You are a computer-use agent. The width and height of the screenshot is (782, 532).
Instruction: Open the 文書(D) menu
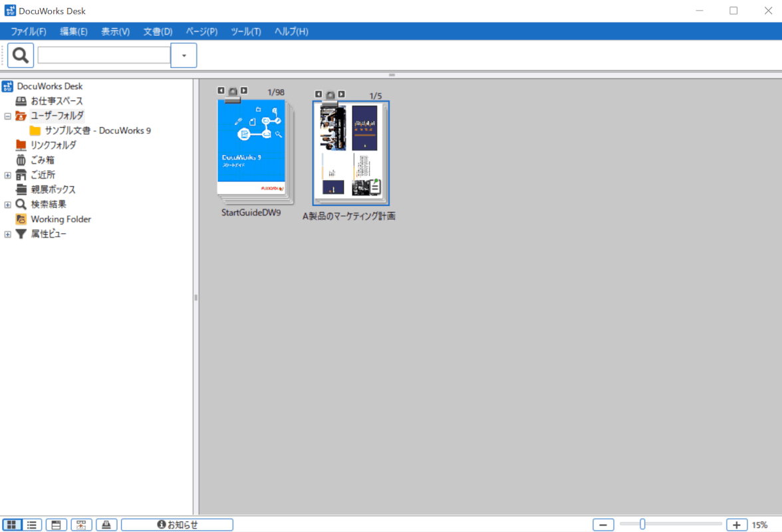point(158,31)
